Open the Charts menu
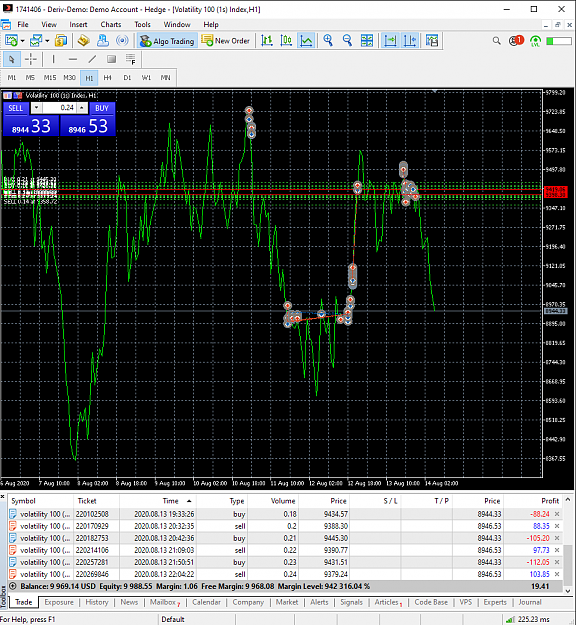This screenshot has height=625, width=576. coord(111,24)
